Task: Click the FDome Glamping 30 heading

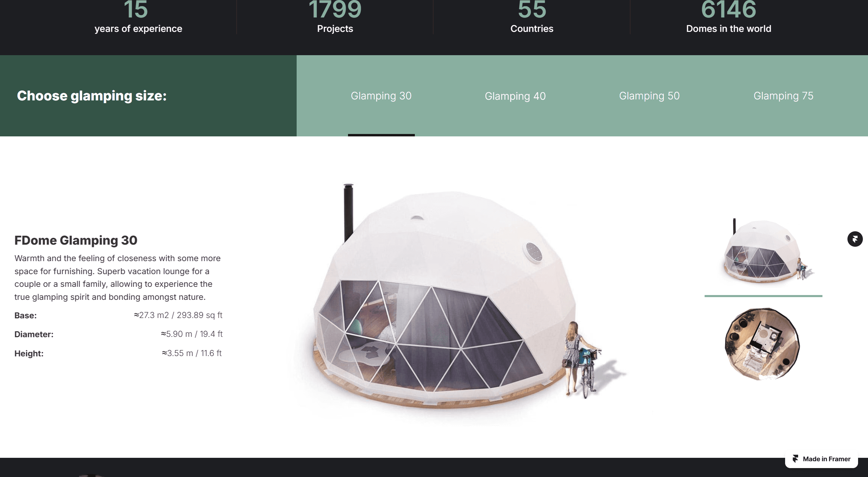Action: coord(76,240)
